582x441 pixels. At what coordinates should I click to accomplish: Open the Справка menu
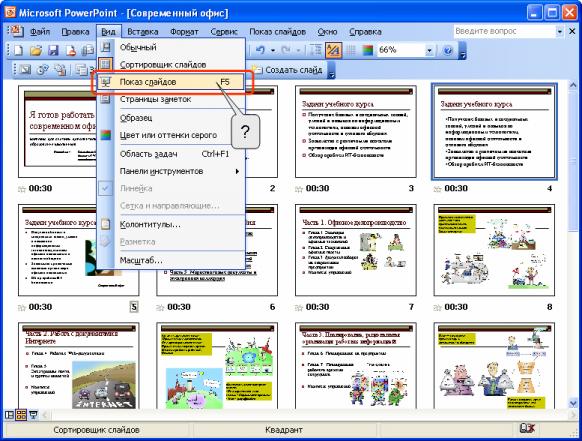[365, 32]
